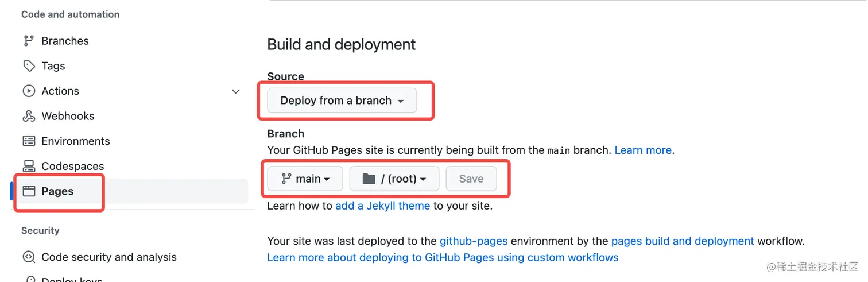868x282 pixels.
Task: Open the Webhooks settings section
Action: [68, 116]
